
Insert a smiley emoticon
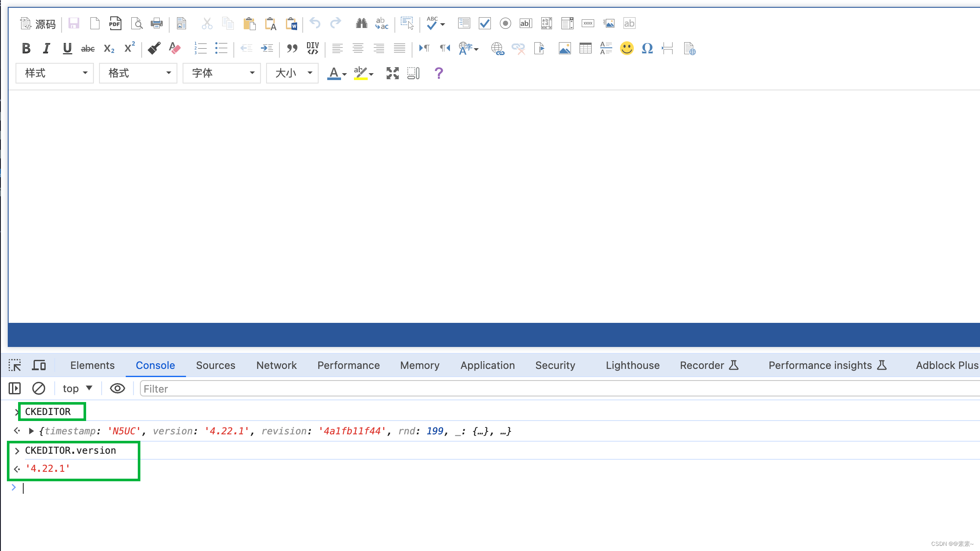coord(626,48)
